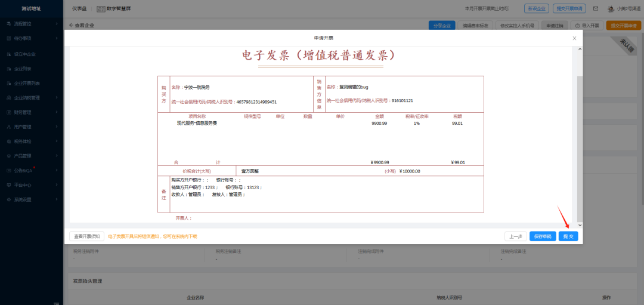The height and width of the screenshot is (305, 644).
Task: Open the 仪表盘 dashboard tab
Action: tap(79, 9)
